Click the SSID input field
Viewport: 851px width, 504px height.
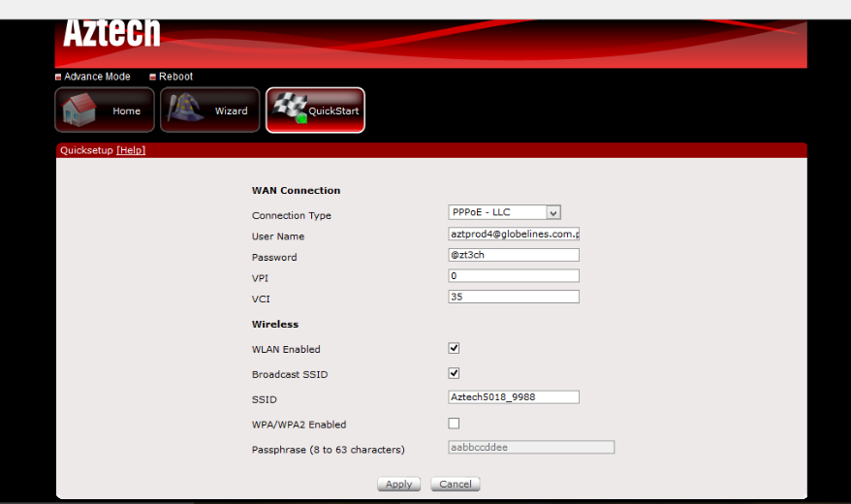(514, 397)
